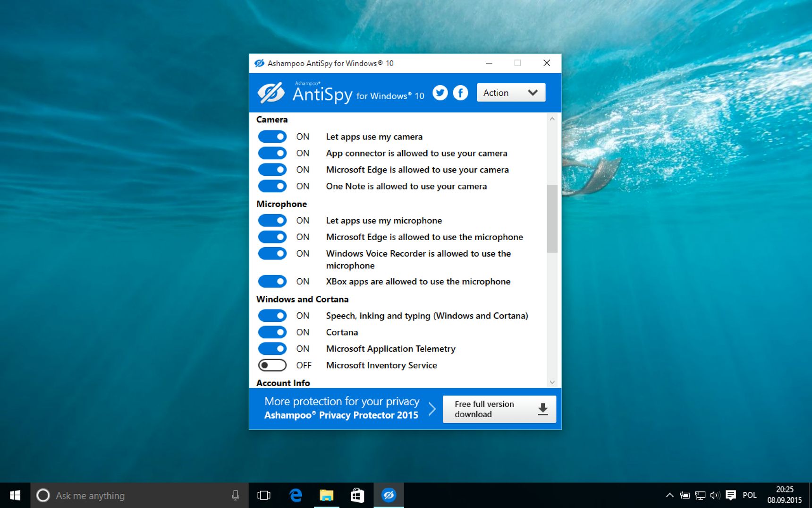Toggle App connector camera access

point(272,153)
